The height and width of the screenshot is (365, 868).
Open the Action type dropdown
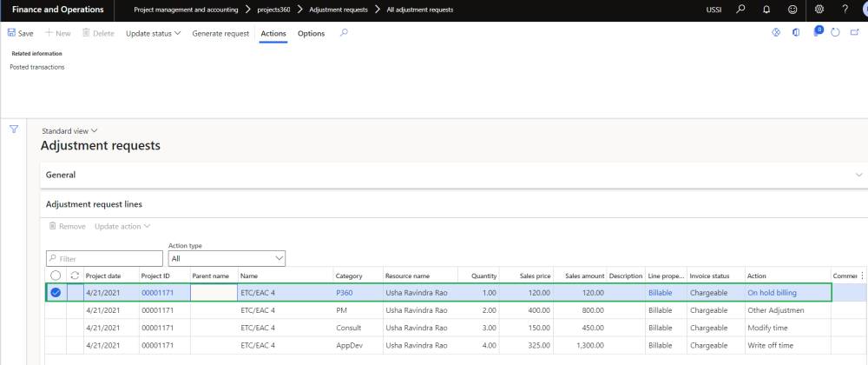coord(227,258)
